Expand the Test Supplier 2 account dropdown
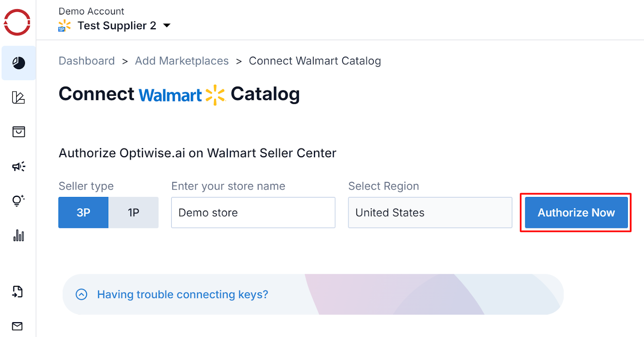This screenshot has width=644, height=337. pos(167,25)
